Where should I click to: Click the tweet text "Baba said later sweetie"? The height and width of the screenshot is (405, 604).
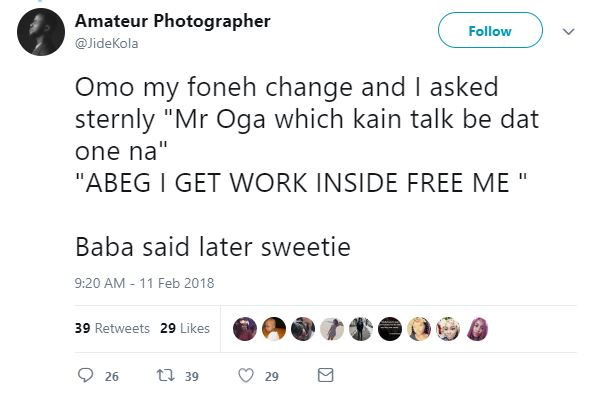click(x=212, y=247)
